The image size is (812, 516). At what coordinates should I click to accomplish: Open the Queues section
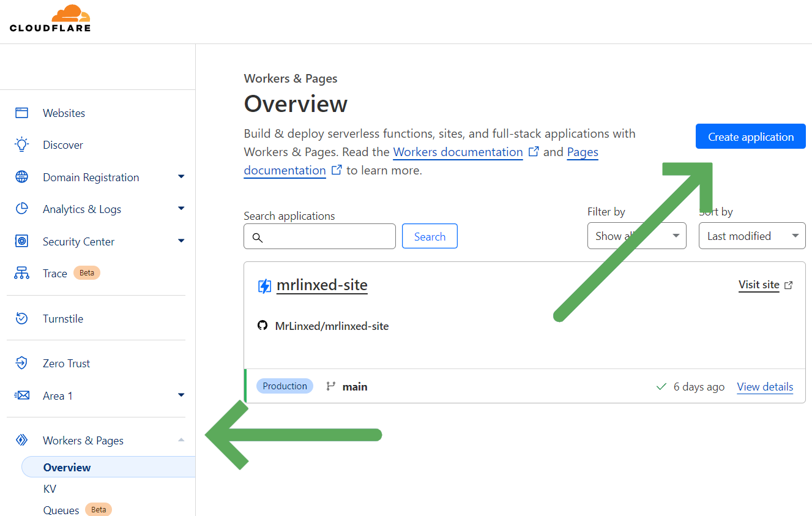[61, 509]
